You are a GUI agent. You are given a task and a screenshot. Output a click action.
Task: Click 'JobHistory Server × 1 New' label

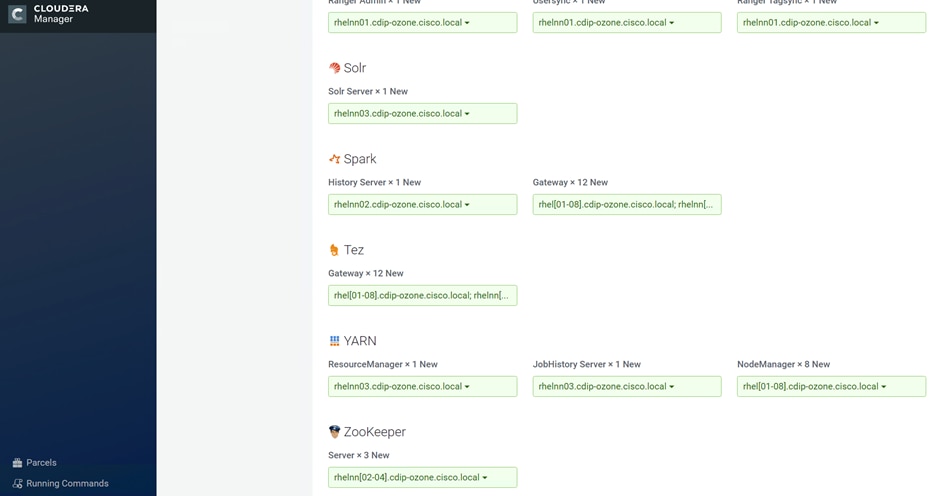click(587, 364)
